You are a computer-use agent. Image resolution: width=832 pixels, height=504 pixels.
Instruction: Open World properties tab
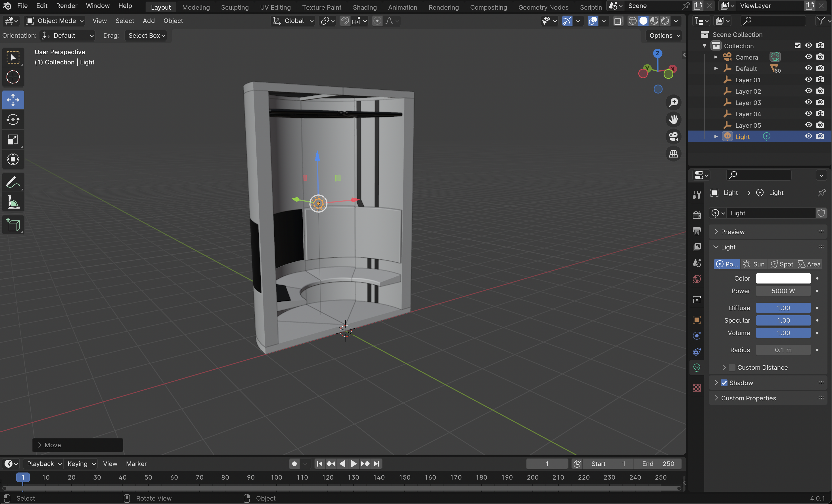pos(697,279)
